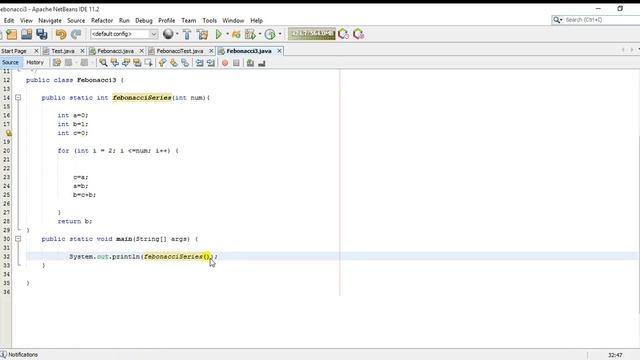
Task: Click the Last Edit editor icon
Action: tap(57, 63)
